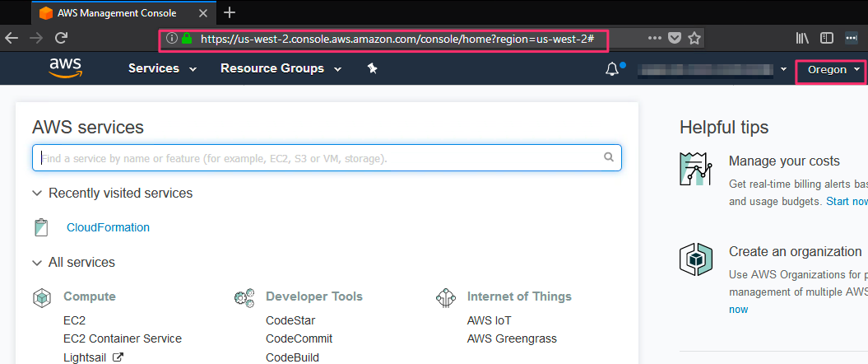Click the CloudFormation service icon
This screenshot has height=364, width=868.
tap(41, 228)
